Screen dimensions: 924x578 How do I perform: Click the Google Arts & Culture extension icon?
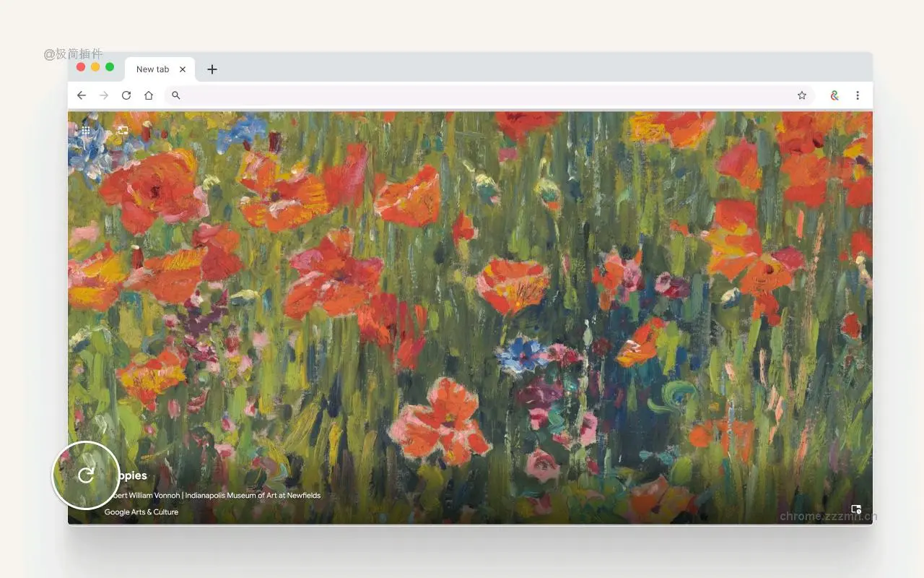[834, 95]
